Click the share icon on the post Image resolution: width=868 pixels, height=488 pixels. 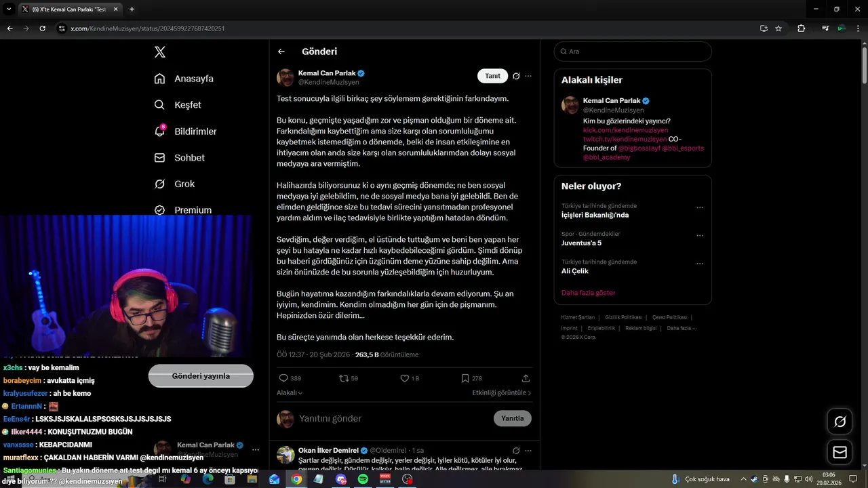(526, 378)
